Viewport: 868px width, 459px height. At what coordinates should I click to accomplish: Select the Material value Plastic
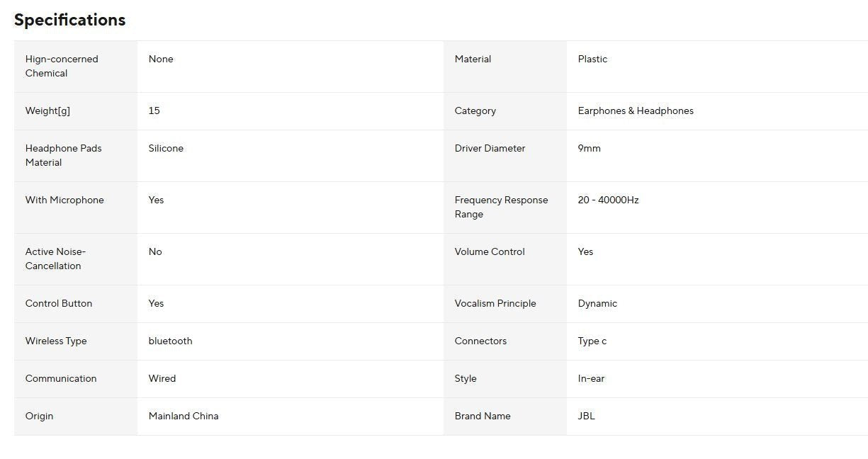592,59
